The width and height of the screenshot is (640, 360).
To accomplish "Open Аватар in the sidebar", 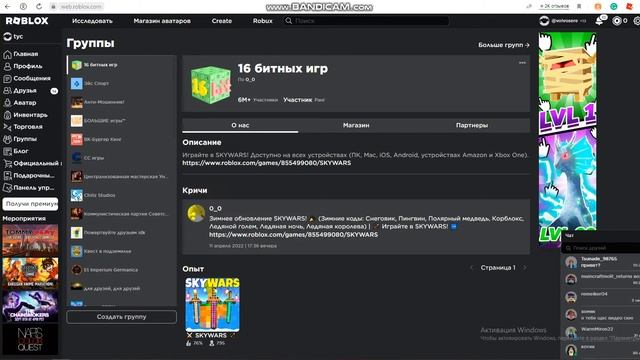I will [x=20, y=103].
